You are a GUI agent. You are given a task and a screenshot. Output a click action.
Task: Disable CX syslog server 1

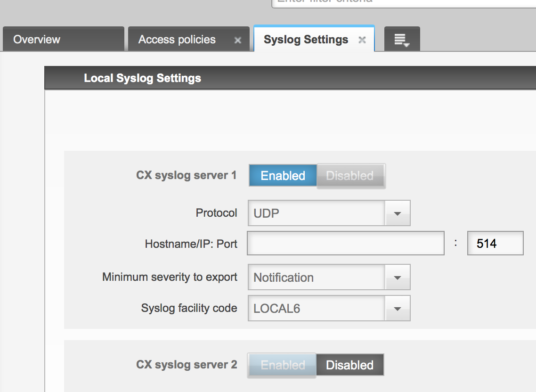point(350,176)
